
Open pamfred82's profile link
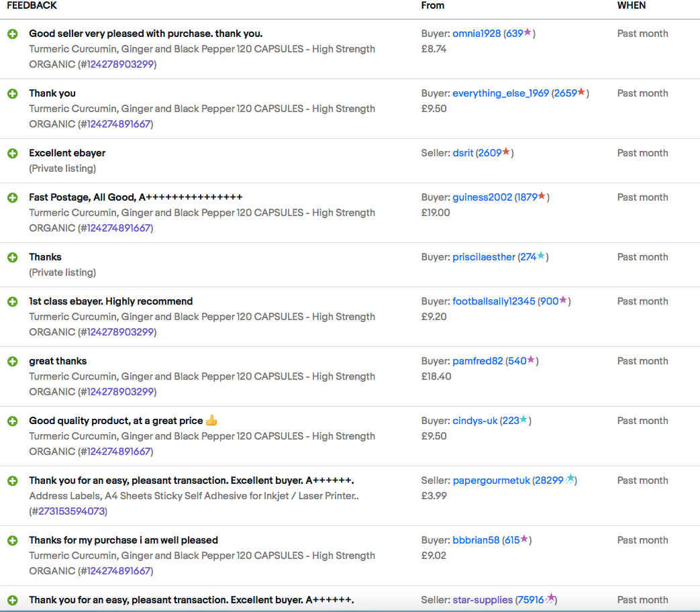(x=478, y=361)
